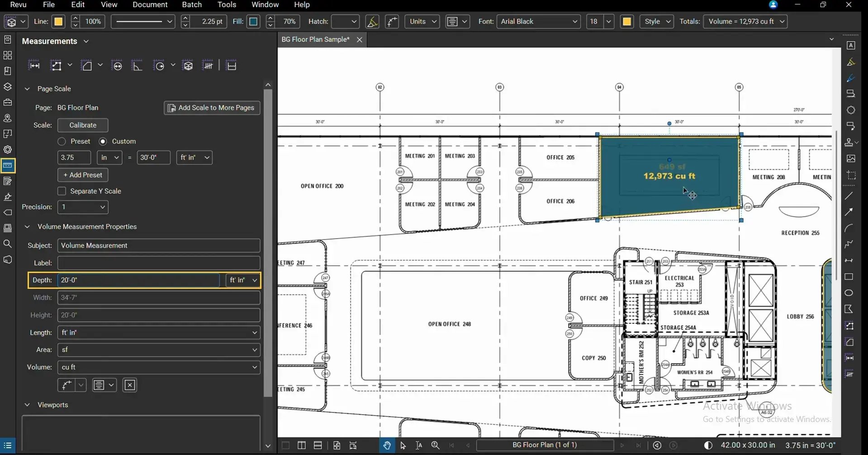This screenshot has height=455, width=868.
Task: Open the Totals Volume dropdown
Action: [745, 21]
